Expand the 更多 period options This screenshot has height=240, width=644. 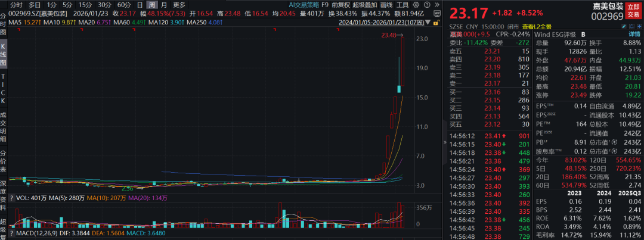[179, 5]
